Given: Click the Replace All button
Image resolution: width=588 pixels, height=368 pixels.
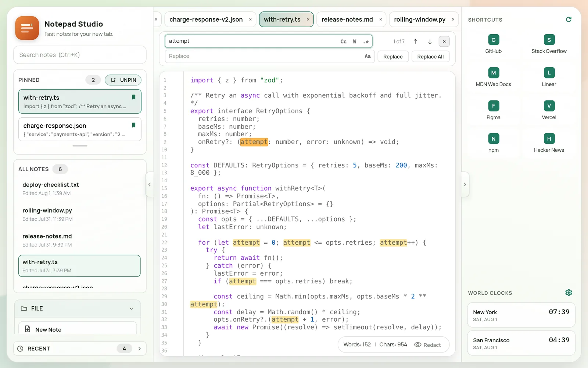Looking at the screenshot, I should pyautogui.click(x=430, y=57).
